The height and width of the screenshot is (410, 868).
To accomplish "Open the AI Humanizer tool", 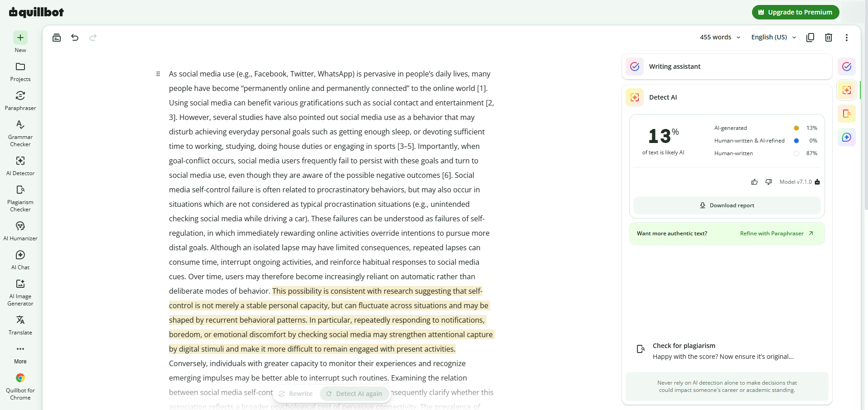I will pos(20,231).
